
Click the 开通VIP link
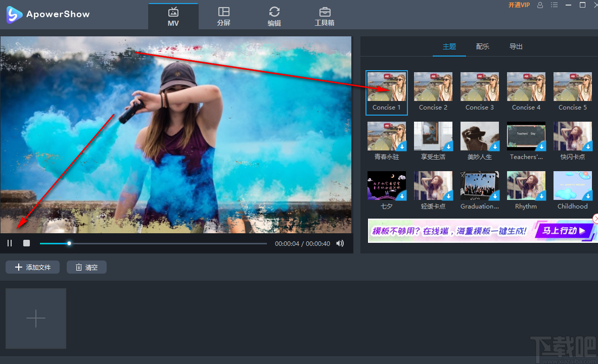point(519,5)
